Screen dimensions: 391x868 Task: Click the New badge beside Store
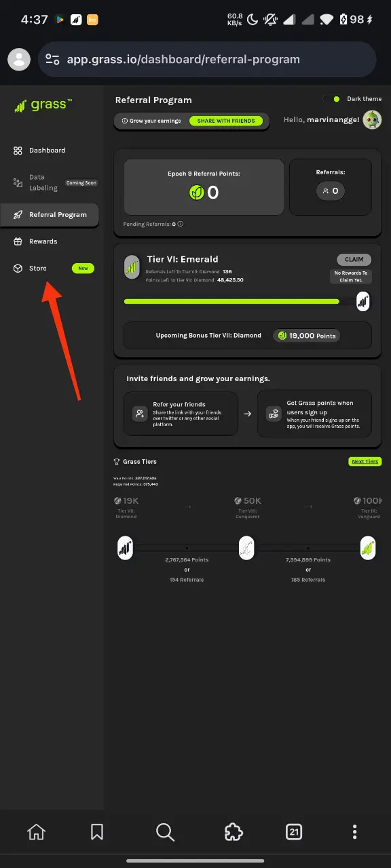[83, 269]
